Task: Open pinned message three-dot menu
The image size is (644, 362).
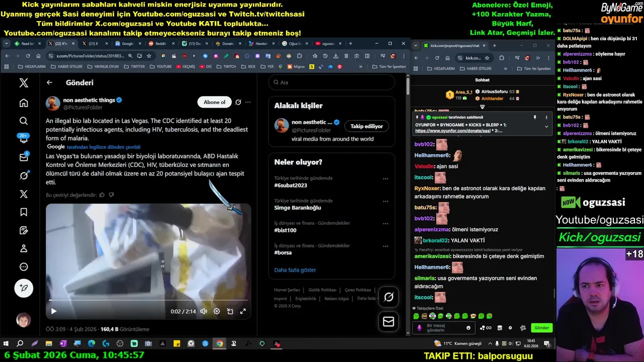Action: pyautogui.click(x=546, y=117)
